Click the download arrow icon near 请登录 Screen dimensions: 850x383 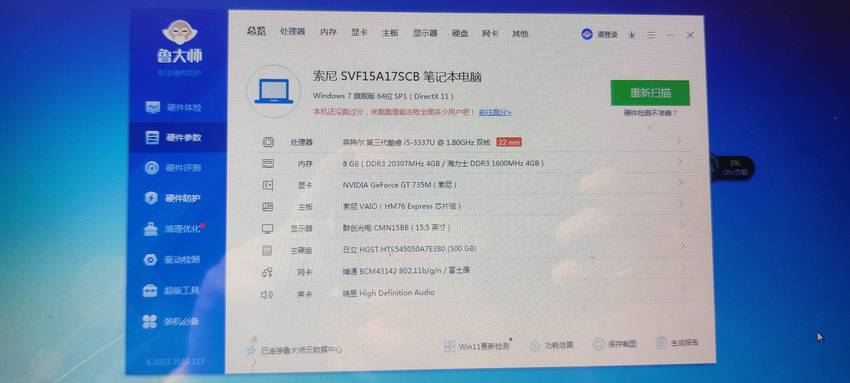632,35
